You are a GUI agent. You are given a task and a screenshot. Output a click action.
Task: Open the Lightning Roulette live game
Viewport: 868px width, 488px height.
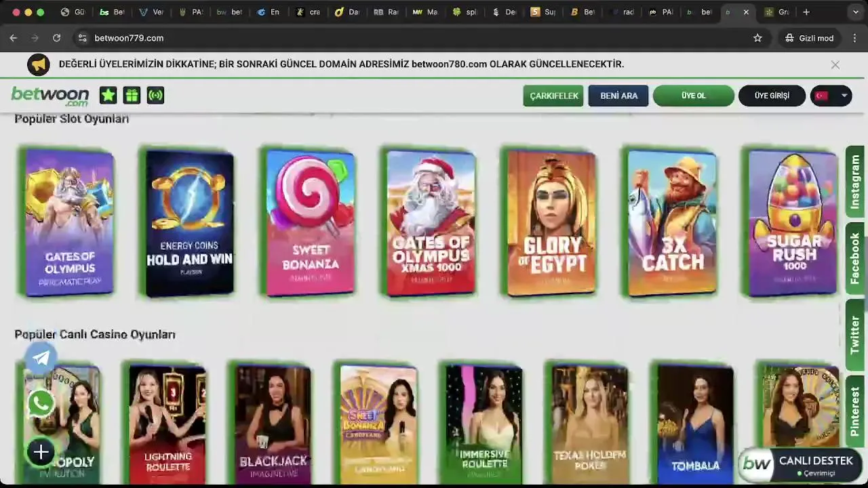point(167,424)
